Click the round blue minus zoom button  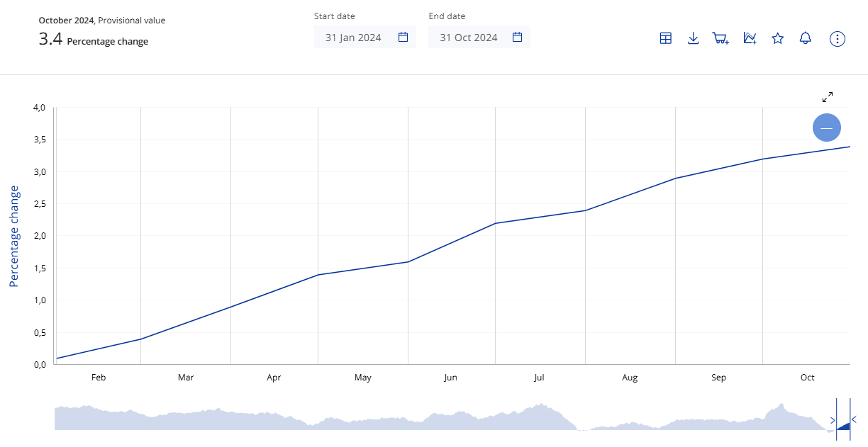coord(826,128)
